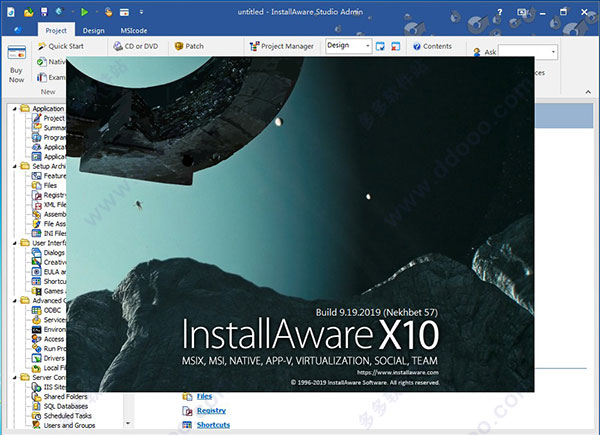Collapse the ribbon with the chevron
Image resolution: width=600 pixels, height=435 pixels.
pos(588,92)
